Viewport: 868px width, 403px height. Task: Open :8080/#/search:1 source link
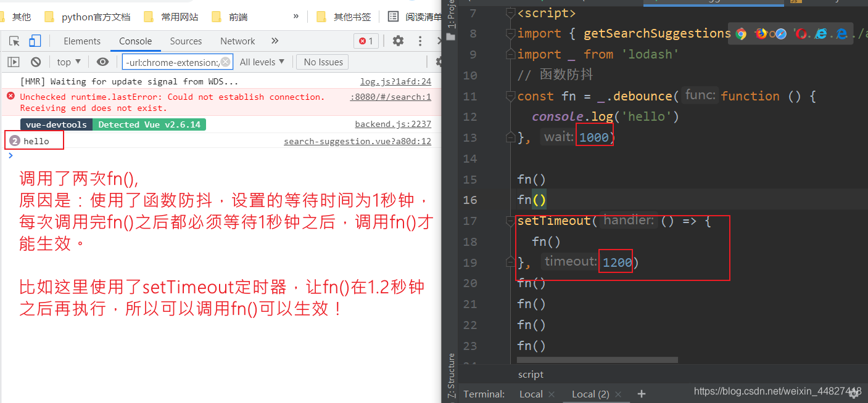pos(391,97)
